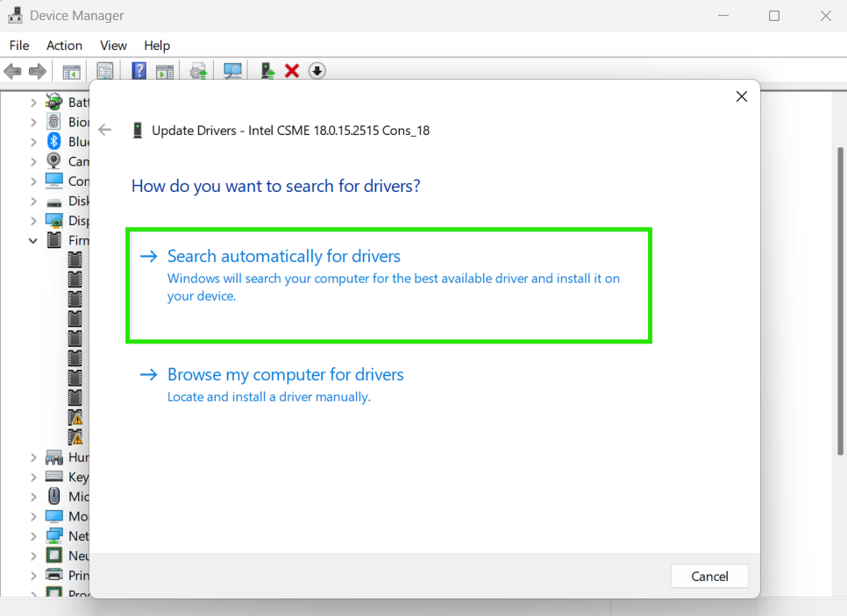Click Scan for hardware changes monitor icon
The height and width of the screenshot is (616, 847).
coord(232,71)
